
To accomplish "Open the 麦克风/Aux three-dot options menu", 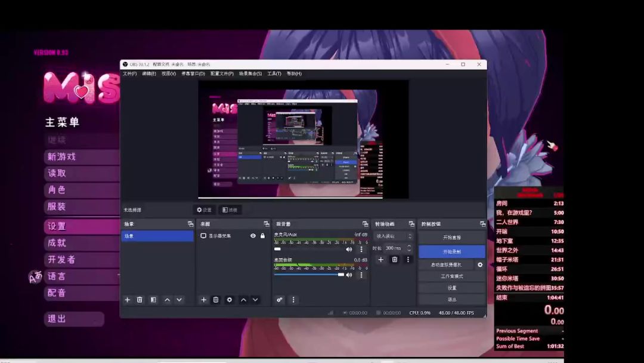I will (x=361, y=249).
